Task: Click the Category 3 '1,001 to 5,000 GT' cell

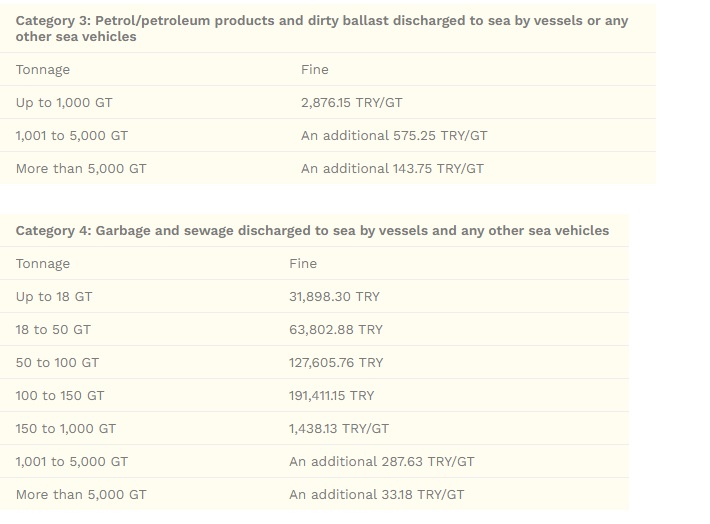Action: tap(72, 135)
